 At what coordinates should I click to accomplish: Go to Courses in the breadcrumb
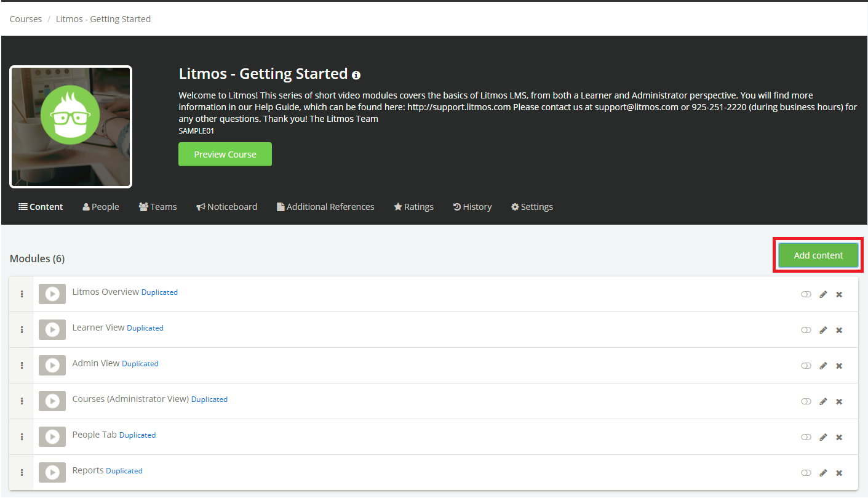pyautogui.click(x=26, y=19)
